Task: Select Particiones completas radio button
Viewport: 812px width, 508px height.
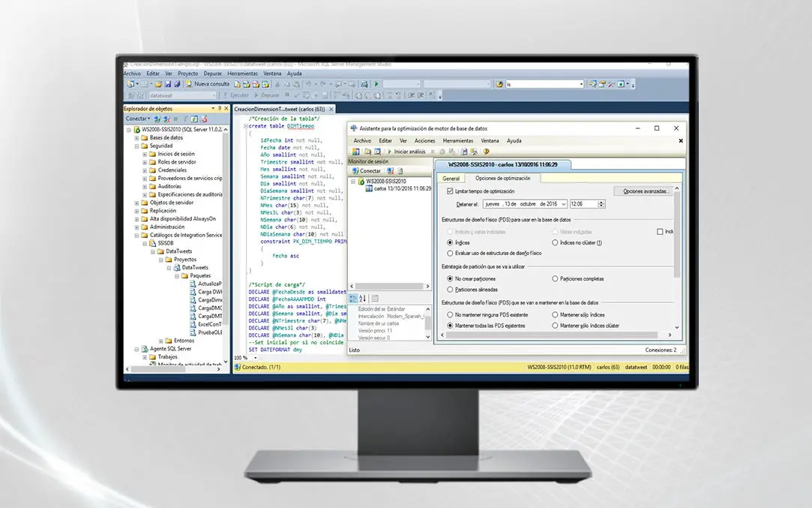Action: pyautogui.click(x=555, y=279)
